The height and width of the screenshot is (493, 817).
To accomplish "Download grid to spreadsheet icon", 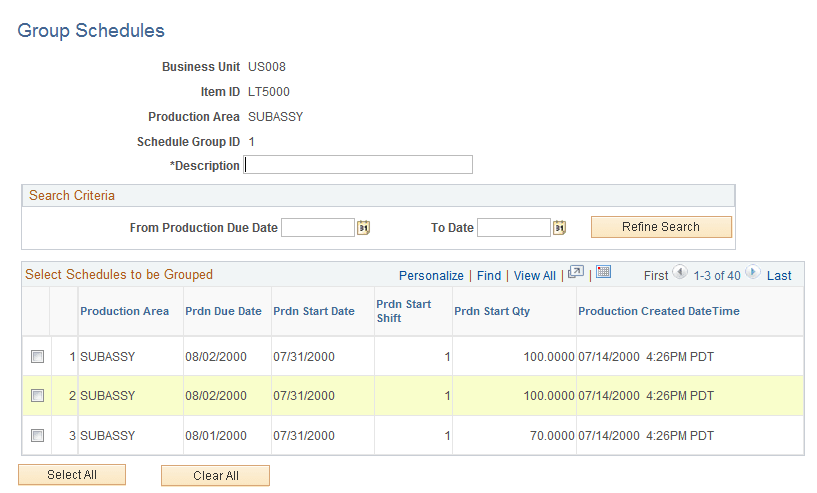I will tap(603, 272).
